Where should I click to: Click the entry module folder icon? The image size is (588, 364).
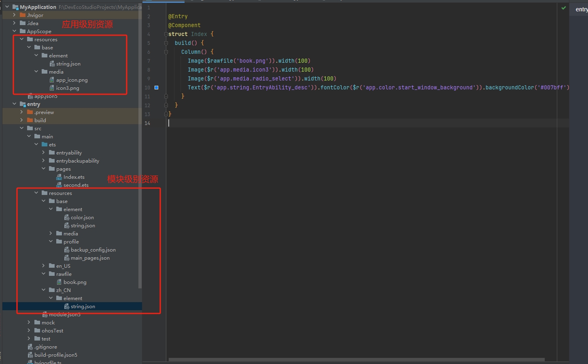pyautogui.click(x=23, y=104)
